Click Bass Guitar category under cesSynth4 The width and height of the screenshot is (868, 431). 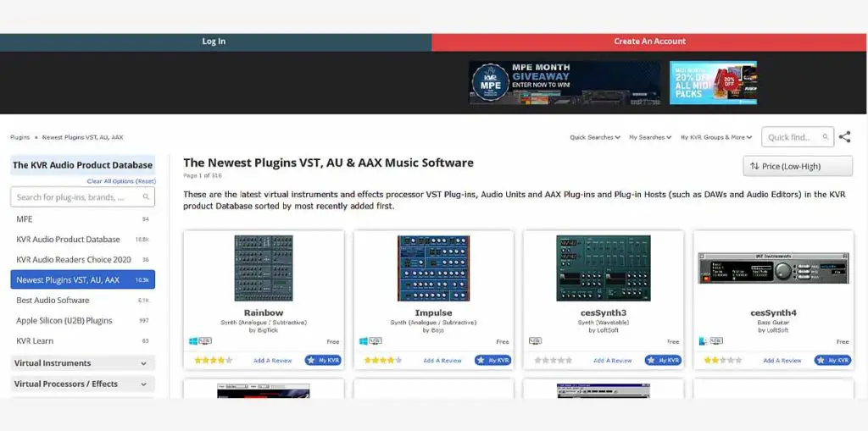[x=773, y=322]
